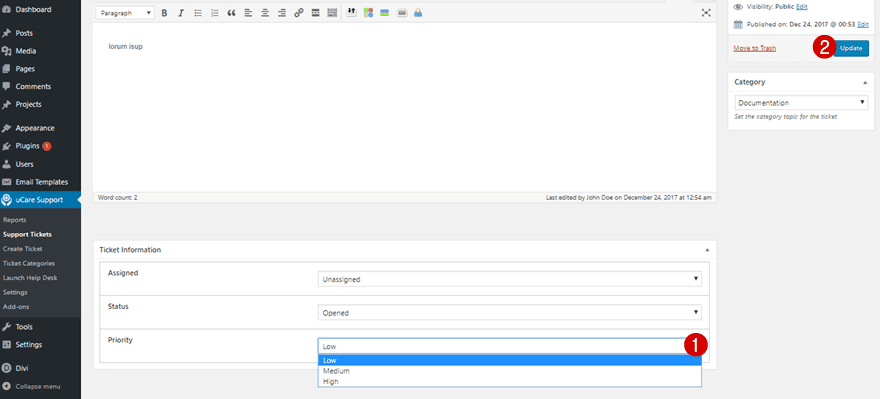Viewport: 880px width, 399px height.
Task: Apply blockquote formatting
Action: pyautogui.click(x=231, y=13)
